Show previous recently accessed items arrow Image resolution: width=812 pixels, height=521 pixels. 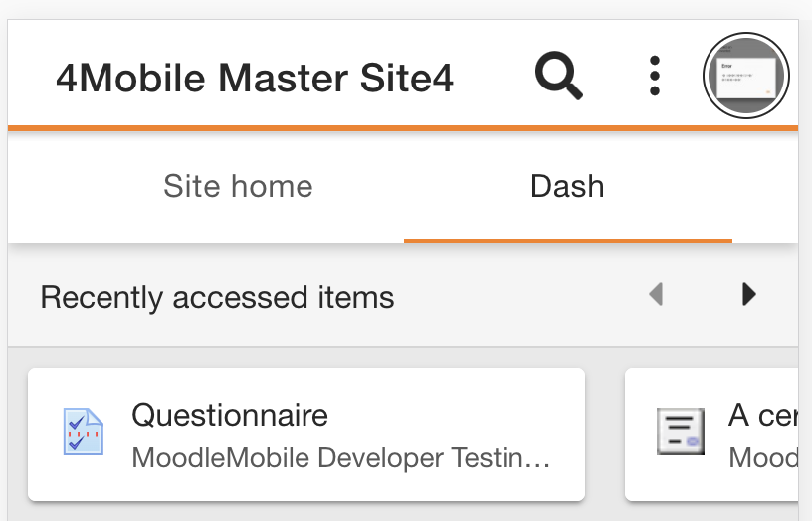point(656,294)
